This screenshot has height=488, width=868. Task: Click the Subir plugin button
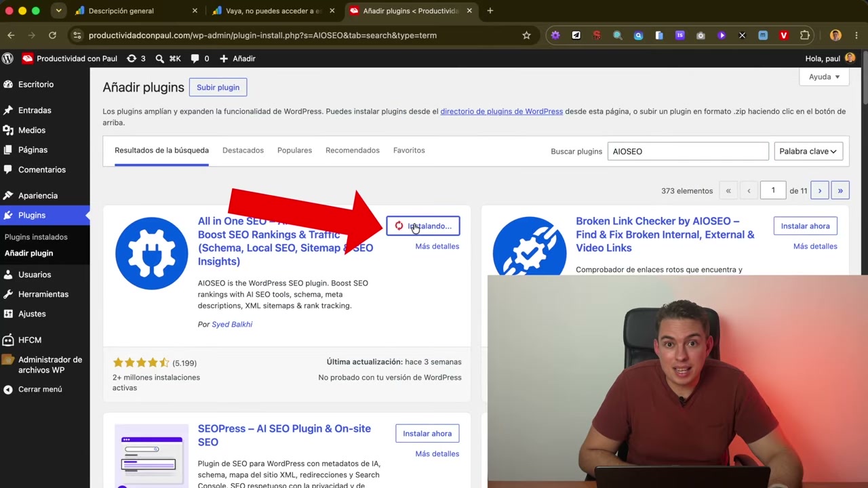click(x=218, y=87)
